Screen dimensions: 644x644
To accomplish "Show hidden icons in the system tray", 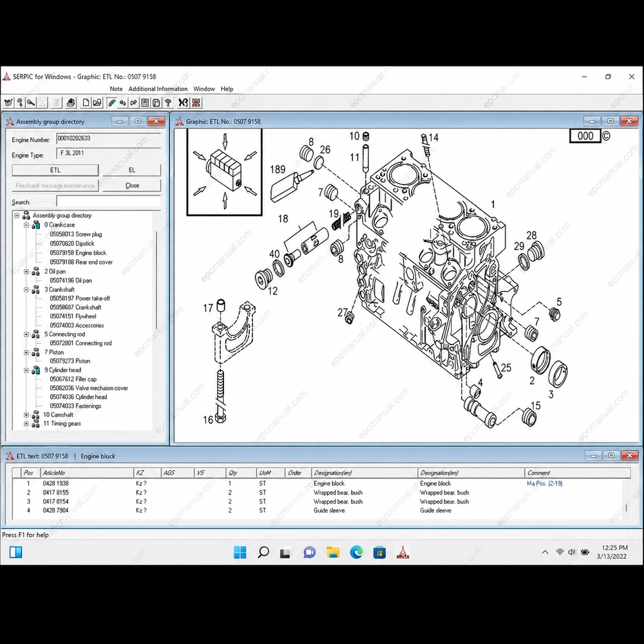I will pos(545,553).
